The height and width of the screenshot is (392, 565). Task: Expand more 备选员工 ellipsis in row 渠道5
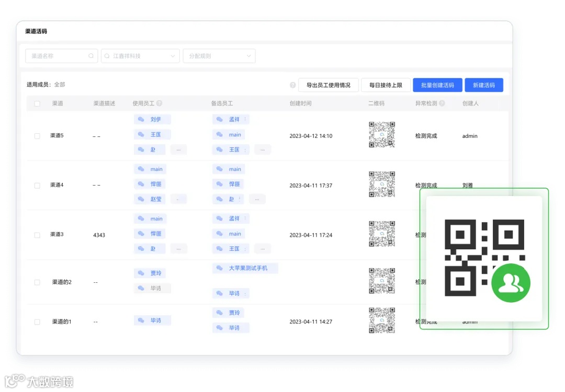263,149
